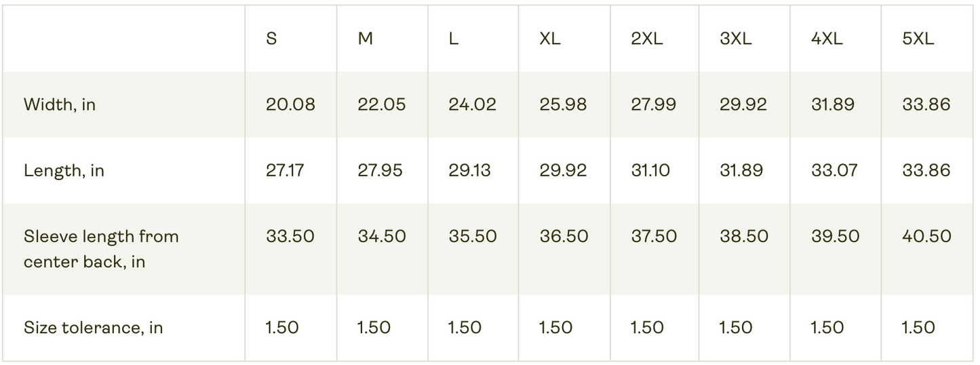Click sleeve length value 33.50 for S
This screenshot has width=980, height=365.
tap(290, 236)
